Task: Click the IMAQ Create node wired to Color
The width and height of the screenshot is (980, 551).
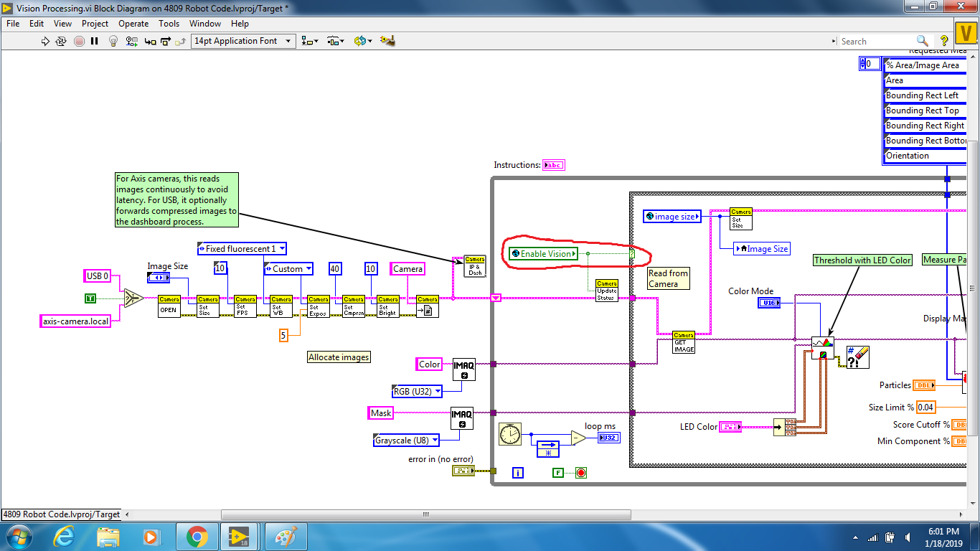Action: click(464, 370)
